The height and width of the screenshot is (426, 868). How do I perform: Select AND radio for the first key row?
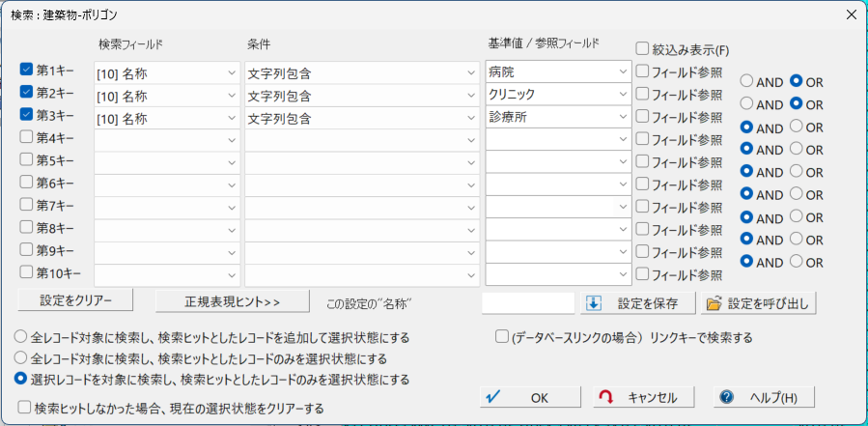(x=747, y=81)
